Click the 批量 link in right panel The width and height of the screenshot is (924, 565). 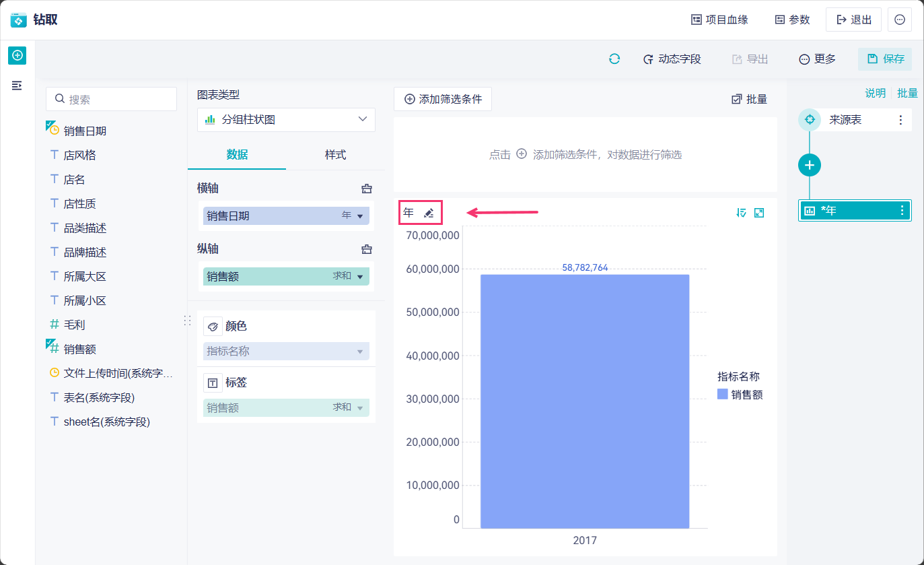click(x=907, y=93)
